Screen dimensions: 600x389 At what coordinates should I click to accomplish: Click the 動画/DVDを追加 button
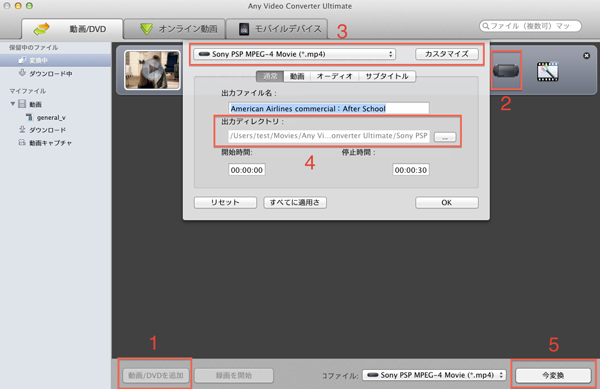[x=156, y=375]
